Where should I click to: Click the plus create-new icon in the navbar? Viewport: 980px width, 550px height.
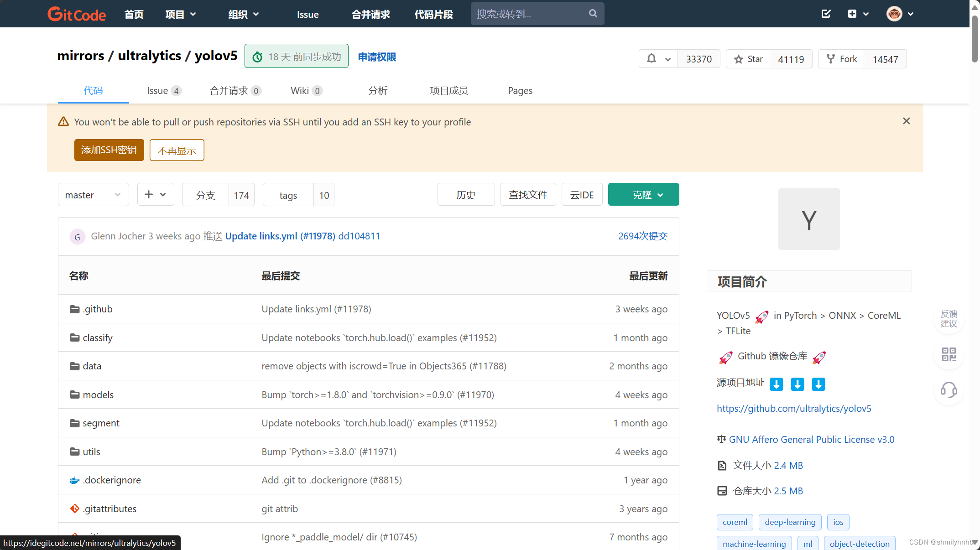pyautogui.click(x=852, y=14)
